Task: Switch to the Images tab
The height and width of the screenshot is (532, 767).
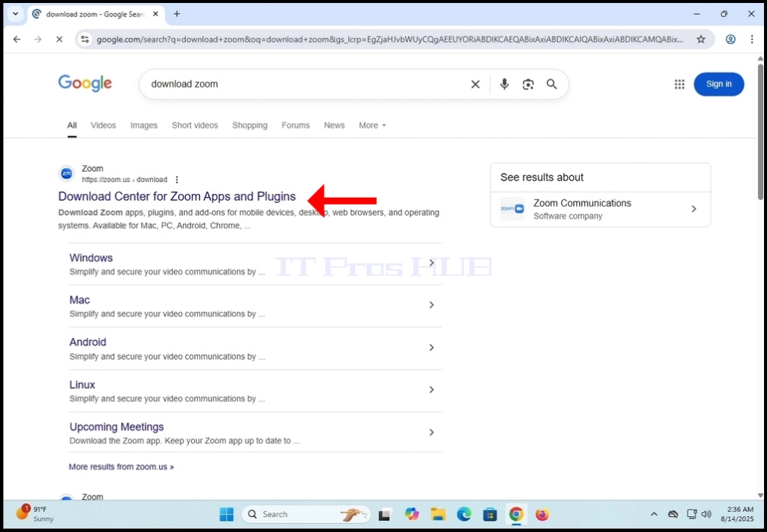Action: pyautogui.click(x=144, y=125)
